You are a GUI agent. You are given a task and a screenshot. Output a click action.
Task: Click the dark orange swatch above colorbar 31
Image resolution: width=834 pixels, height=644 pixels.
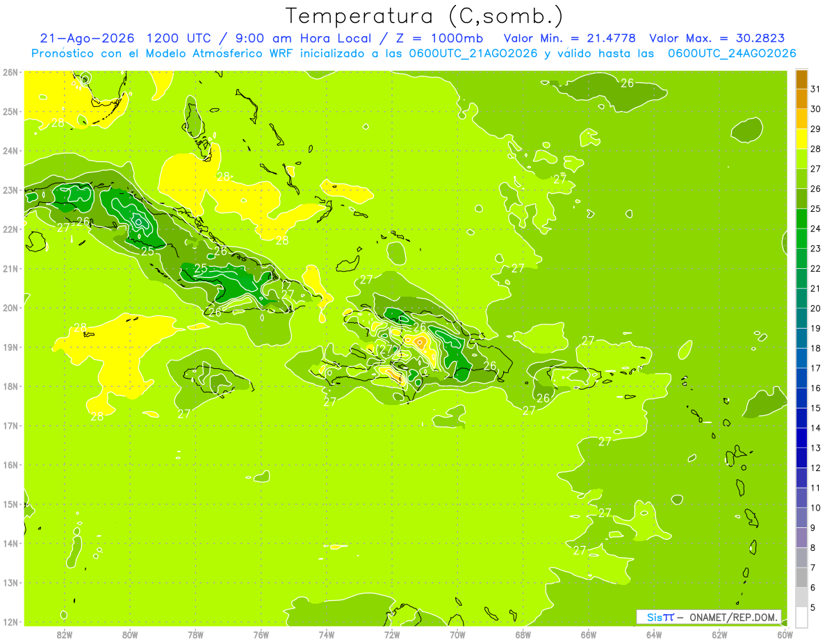pyautogui.click(x=801, y=80)
